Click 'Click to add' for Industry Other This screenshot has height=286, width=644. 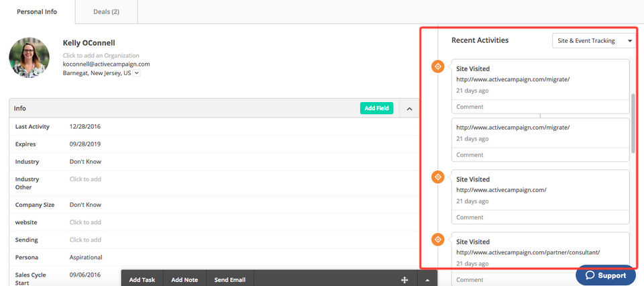click(x=85, y=179)
